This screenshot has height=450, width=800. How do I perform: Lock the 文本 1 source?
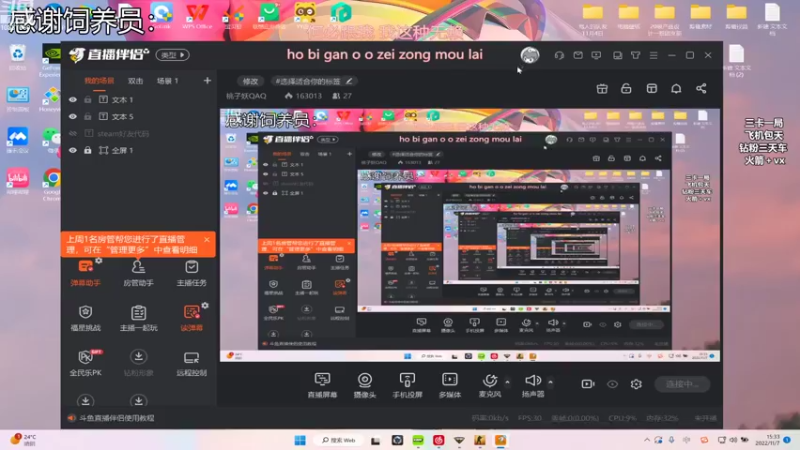pos(88,99)
